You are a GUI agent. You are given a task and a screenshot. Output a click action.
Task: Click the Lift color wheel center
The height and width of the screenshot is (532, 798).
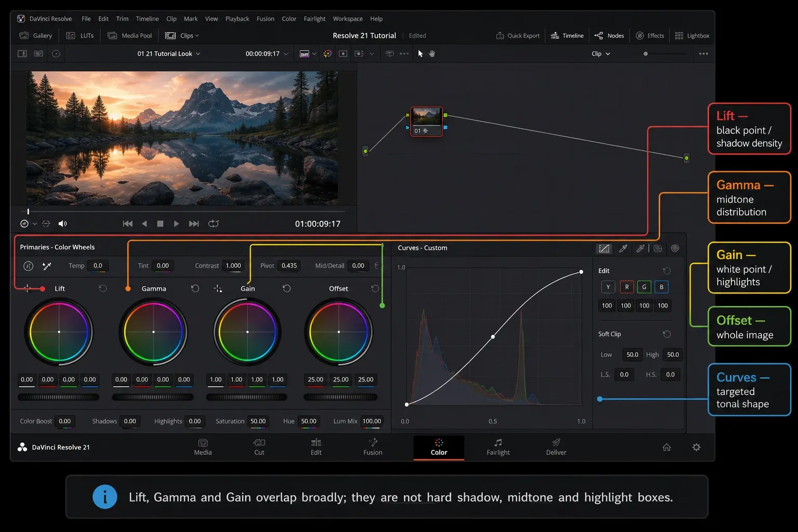59,331
